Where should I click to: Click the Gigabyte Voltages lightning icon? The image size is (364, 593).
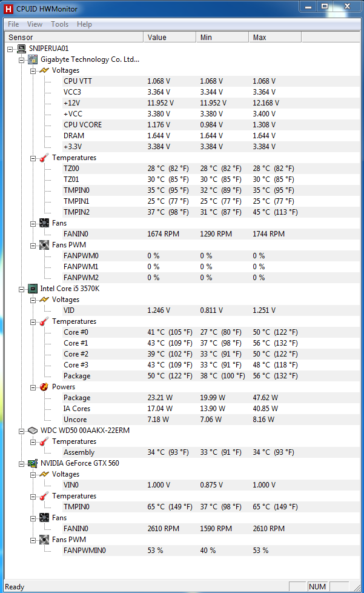tap(44, 70)
